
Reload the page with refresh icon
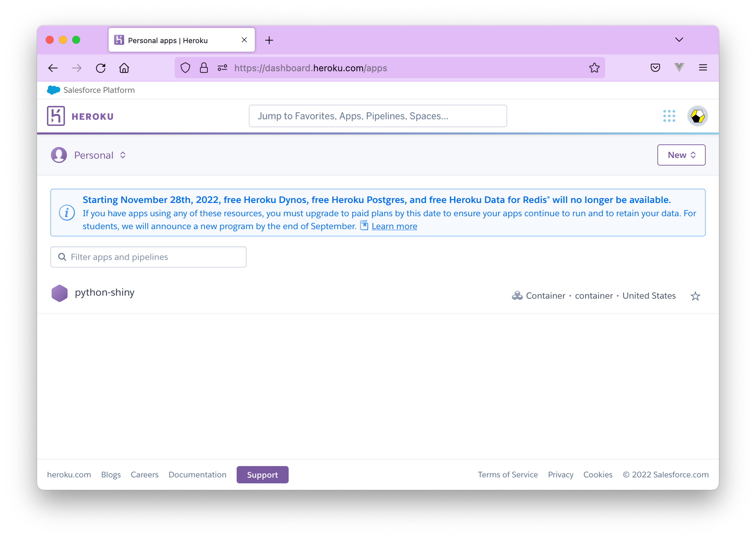point(101,68)
